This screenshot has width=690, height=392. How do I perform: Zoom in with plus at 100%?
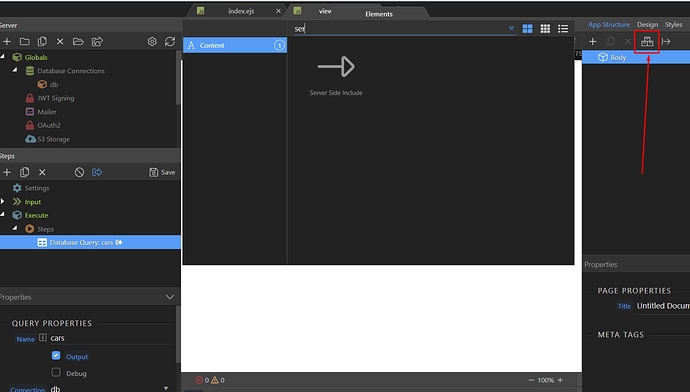pyautogui.click(x=560, y=380)
